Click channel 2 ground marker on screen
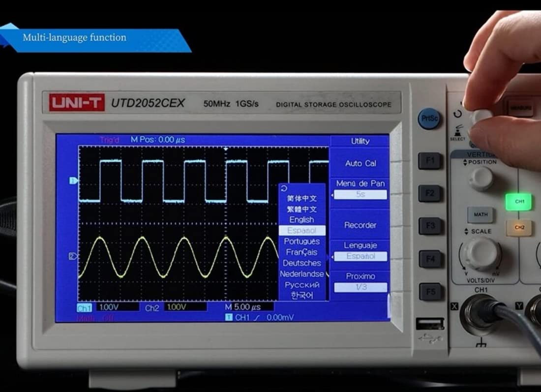This screenshot has height=392, width=541. click(x=73, y=256)
